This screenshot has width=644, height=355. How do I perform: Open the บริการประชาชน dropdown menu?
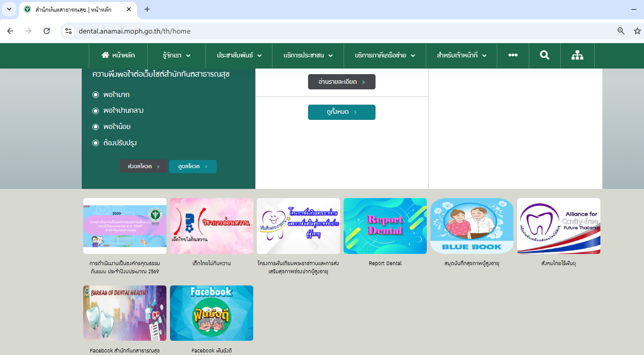[308, 55]
